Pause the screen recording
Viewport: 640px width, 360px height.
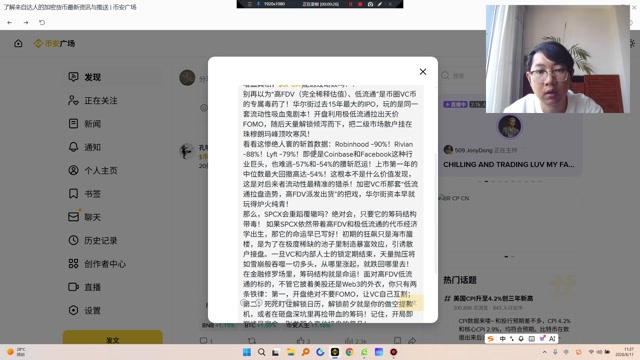pyautogui.click(x=350, y=4)
